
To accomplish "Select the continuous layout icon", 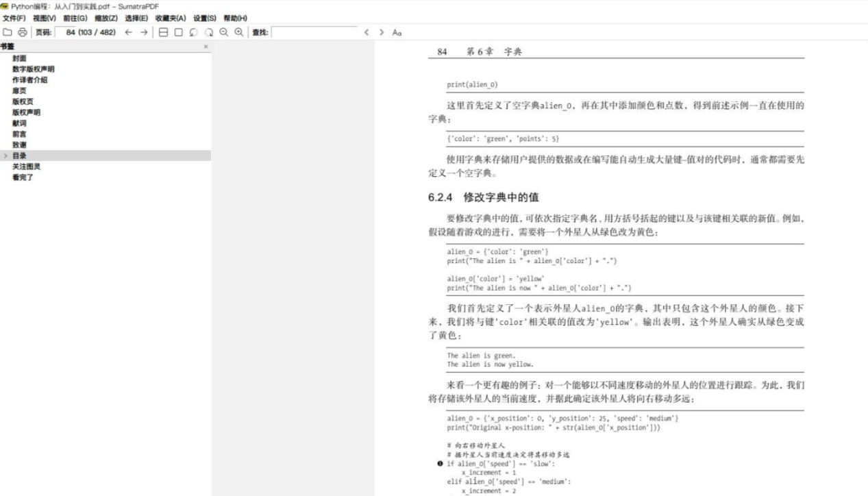I will point(163,32).
